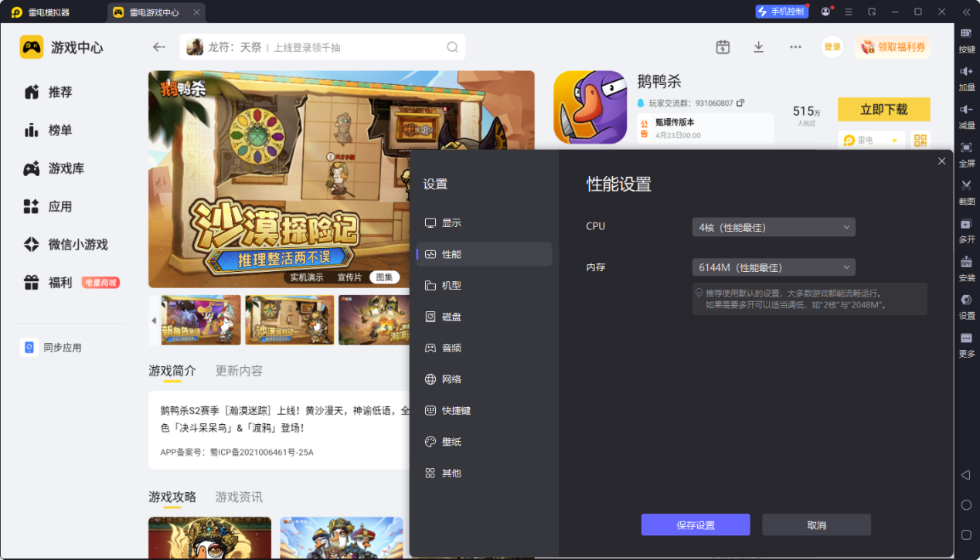Open the 甄嬛传版本 announcement
This screenshot has height=560, width=980.
pyautogui.click(x=705, y=128)
